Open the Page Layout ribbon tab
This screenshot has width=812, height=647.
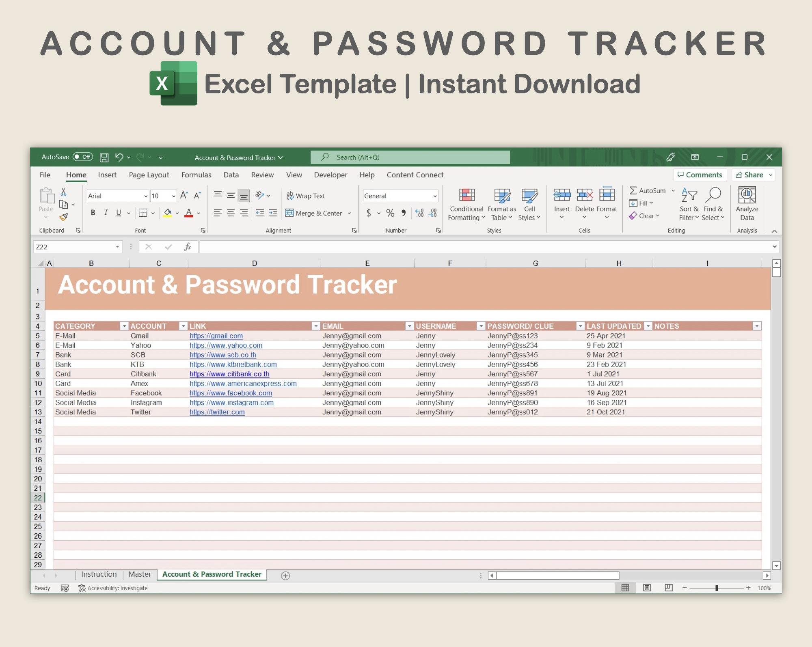coord(149,175)
